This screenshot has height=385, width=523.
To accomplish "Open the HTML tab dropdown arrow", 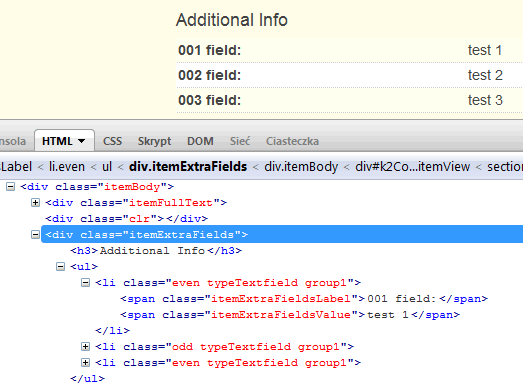I will click(81, 141).
